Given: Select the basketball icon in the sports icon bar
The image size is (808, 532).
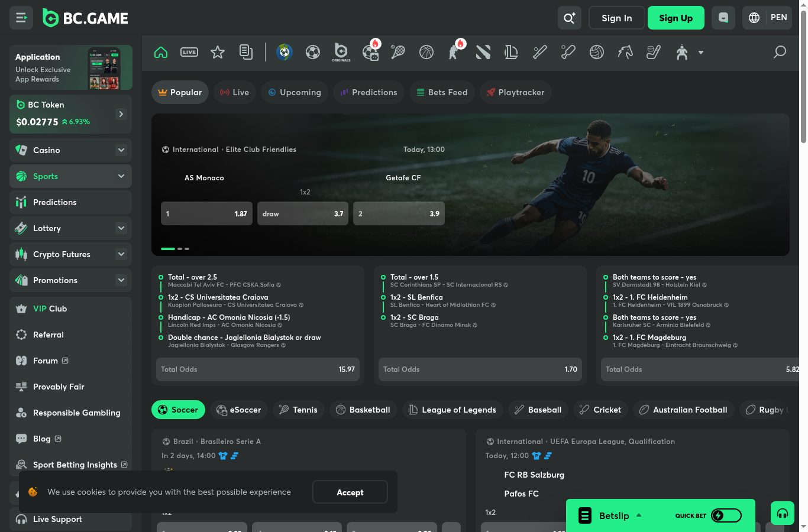Looking at the screenshot, I should tap(426, 52).
